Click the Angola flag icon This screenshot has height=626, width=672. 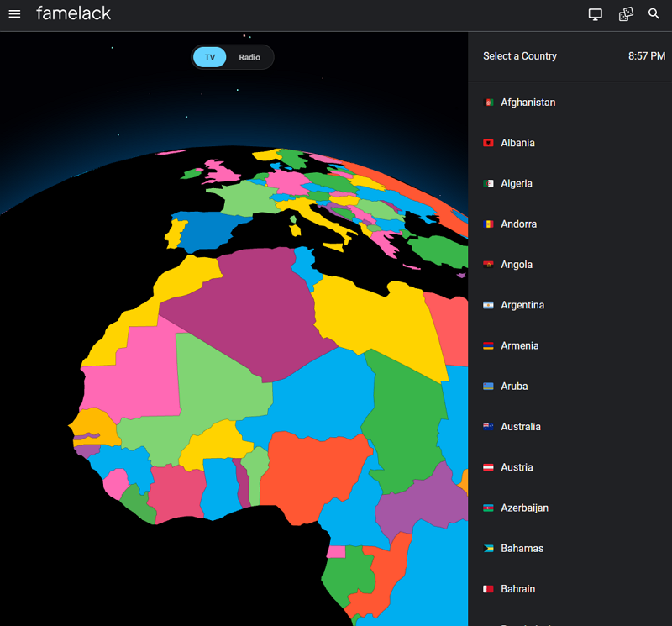pyautogui.click(x=488, y=265)
